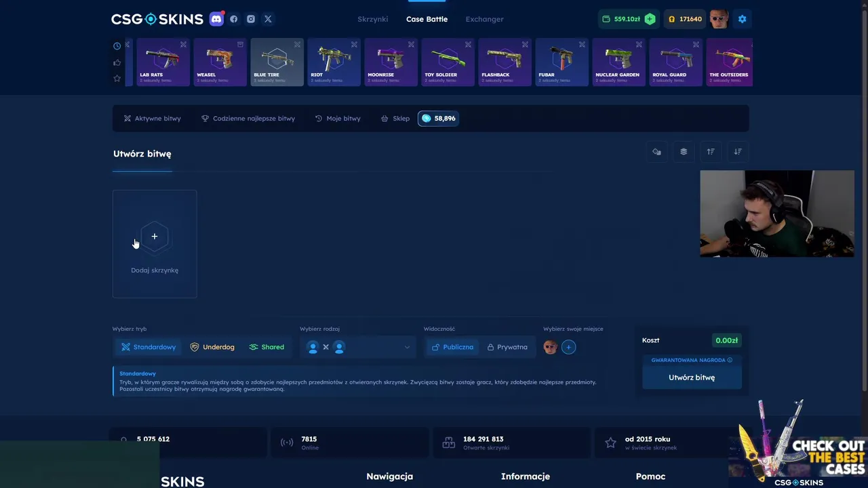Expand the battle type player dropdown

[357, 347]
